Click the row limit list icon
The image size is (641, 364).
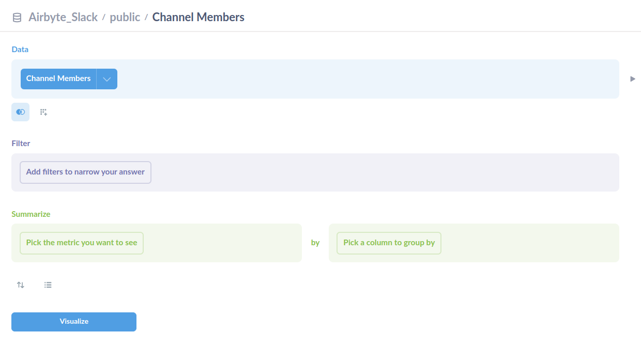[48, 284]
